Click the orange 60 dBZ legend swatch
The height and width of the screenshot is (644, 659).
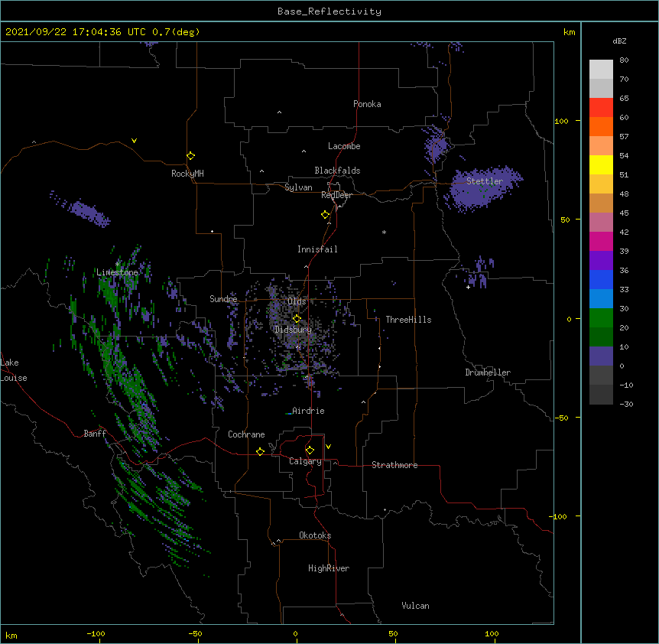pos(601,126)
